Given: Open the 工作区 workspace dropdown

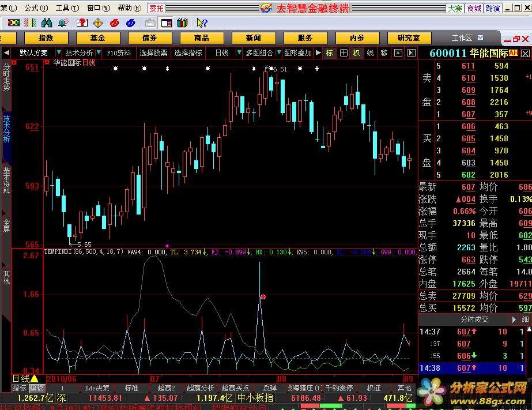Looking at the screenshot, I should tap(481, 37).
